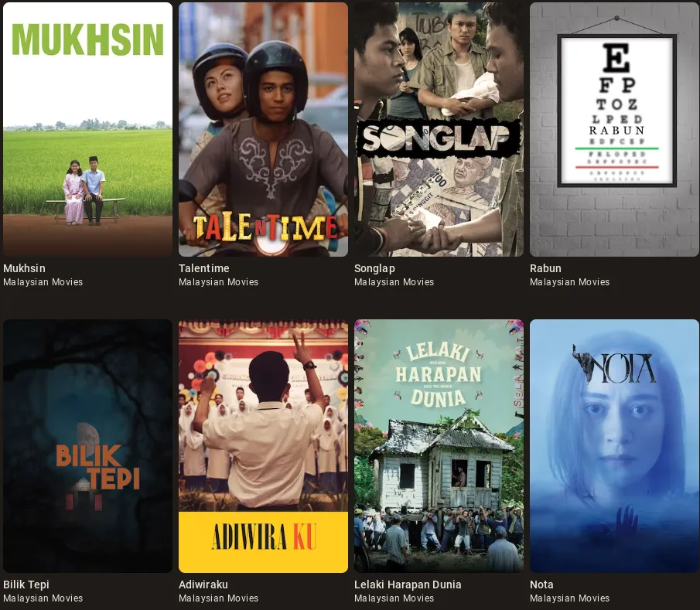Click the Adiwiraku title text
700x610 pixels.
click(x=203, y=584)
